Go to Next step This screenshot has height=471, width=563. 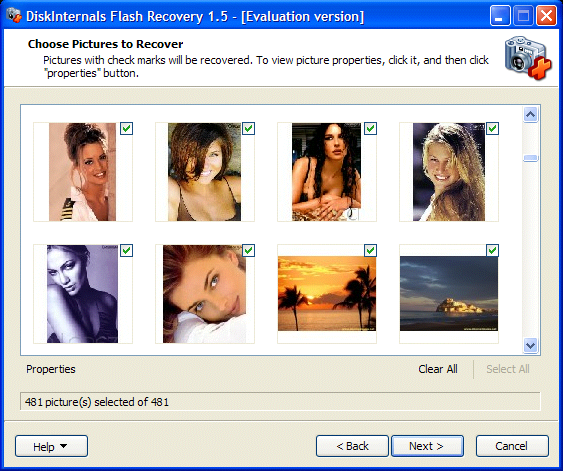point(427,446)
